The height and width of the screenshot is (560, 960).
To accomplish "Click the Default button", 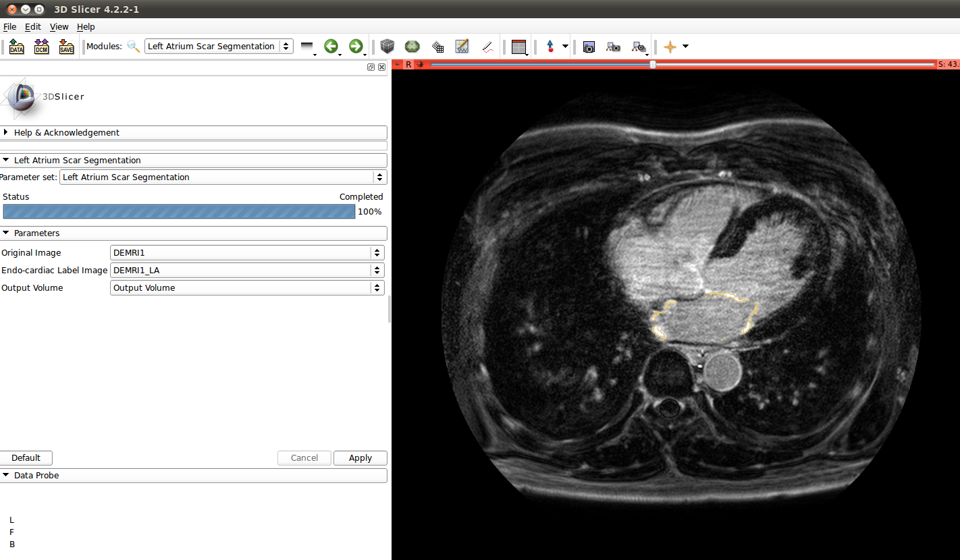I will 26,458.
